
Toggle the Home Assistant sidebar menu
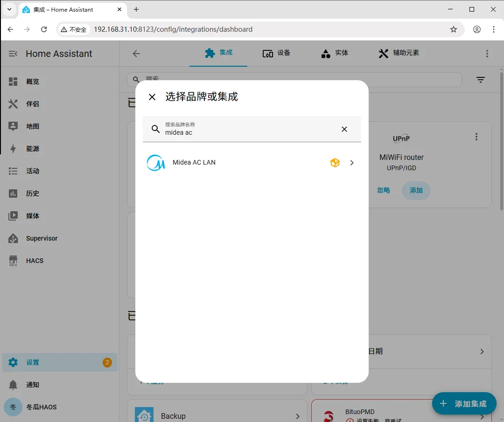(x=13, y=54)
